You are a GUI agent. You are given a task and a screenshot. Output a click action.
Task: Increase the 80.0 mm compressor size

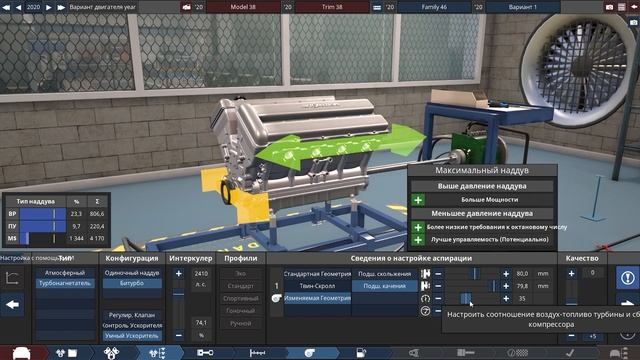(x=506, y=274)
